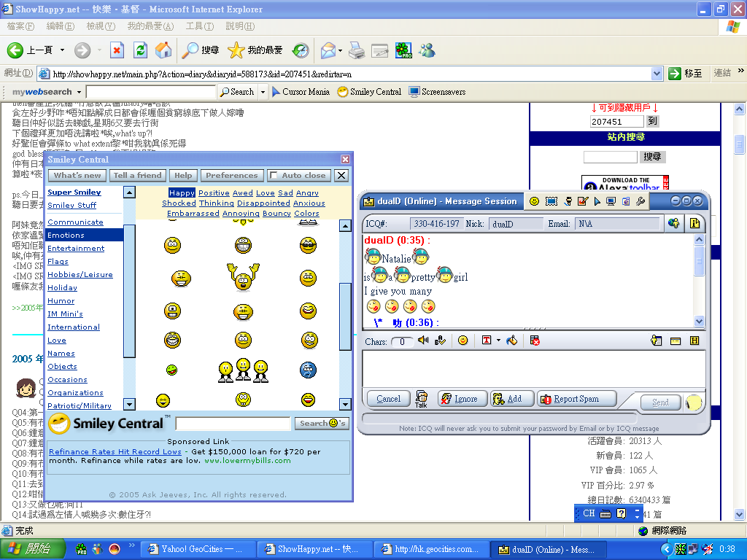Open the mywebsearch logo dropdown
Viewport: 747px width, 560px height.
pos(79,92)
